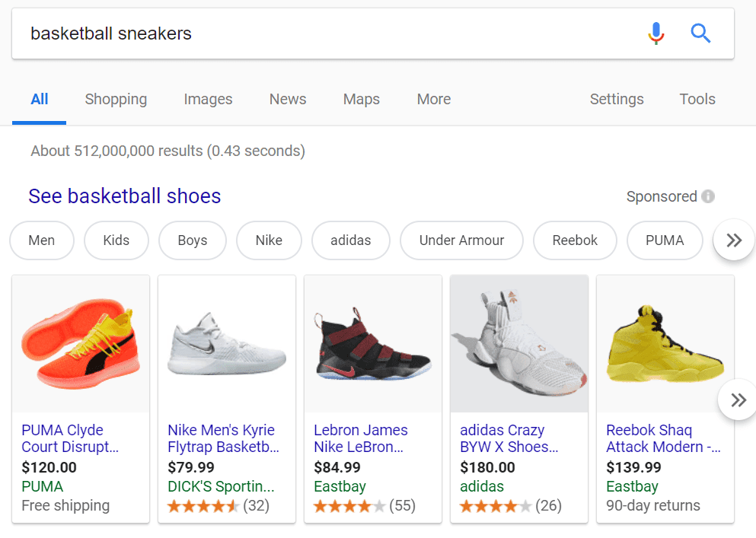Open PUMA Clyde Court Disrupt title link
Viewport: 756px width, 538px height.
(70, 438)
